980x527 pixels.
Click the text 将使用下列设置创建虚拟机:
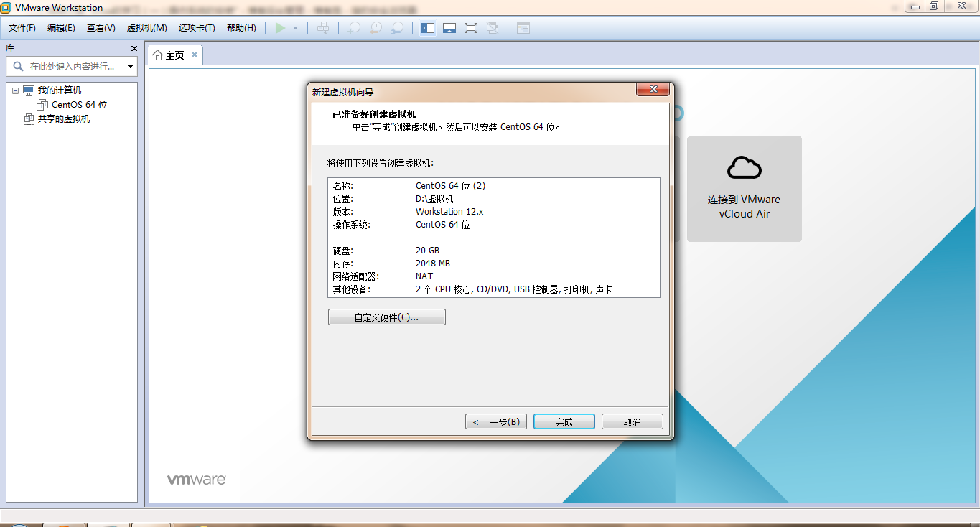[381, 163]
